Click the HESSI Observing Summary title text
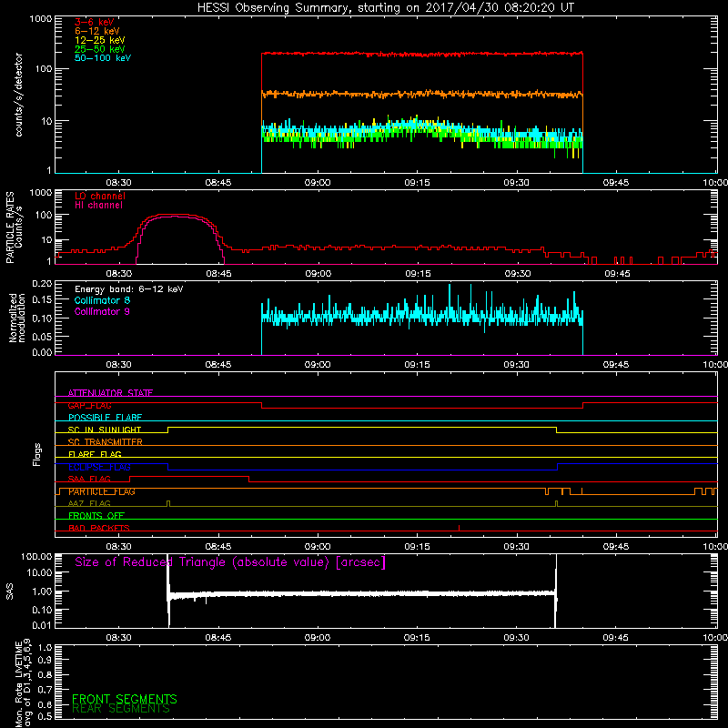728x728 pixels. coord(385,8)
